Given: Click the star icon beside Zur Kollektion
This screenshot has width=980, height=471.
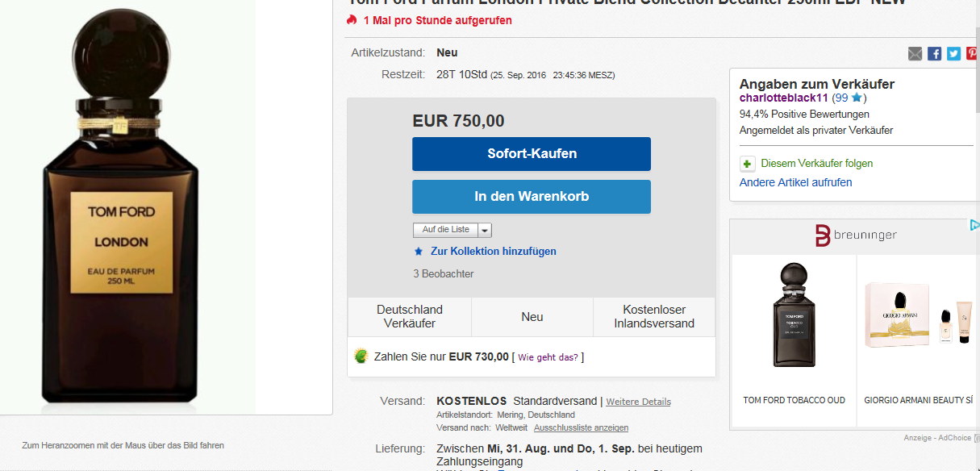Looking at the screenshot, I should (419, 252).
